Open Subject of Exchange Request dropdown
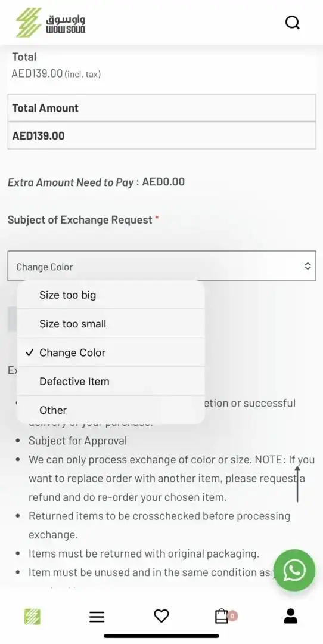 (161, 266)
